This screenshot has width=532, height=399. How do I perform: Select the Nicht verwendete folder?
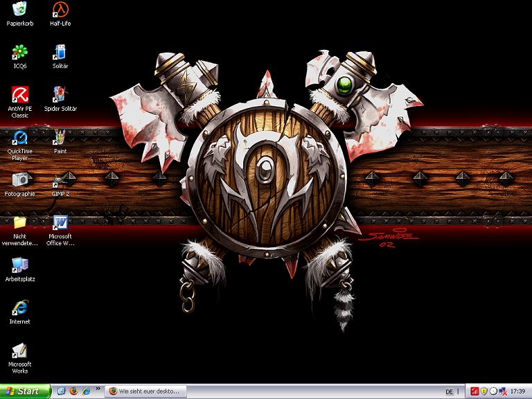19,231
